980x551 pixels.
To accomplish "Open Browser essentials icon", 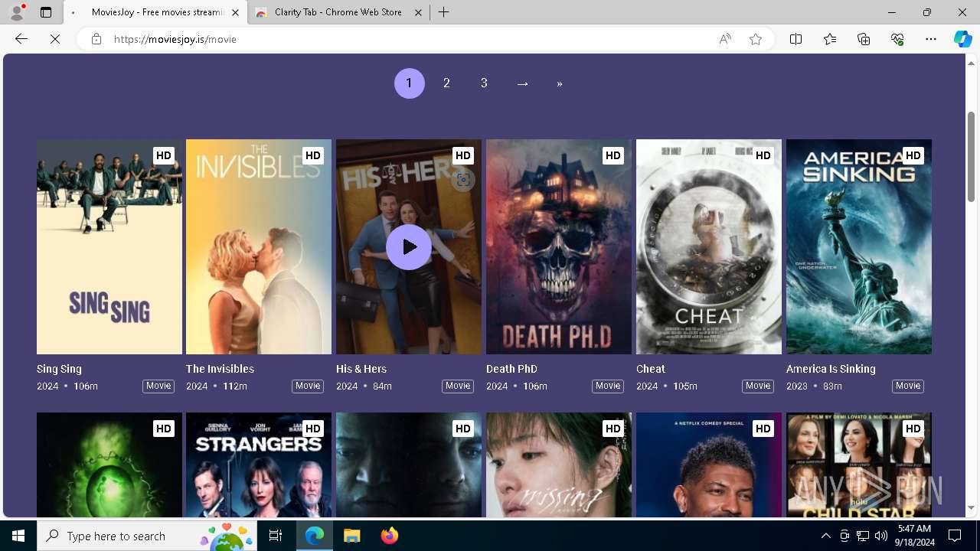I will 897,39.
